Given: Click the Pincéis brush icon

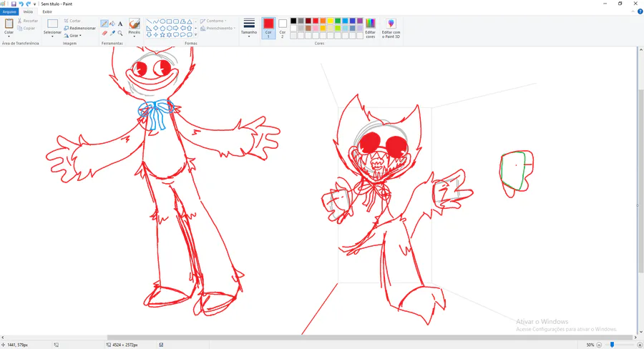Looking at the screenshot, I should [135, 24].
